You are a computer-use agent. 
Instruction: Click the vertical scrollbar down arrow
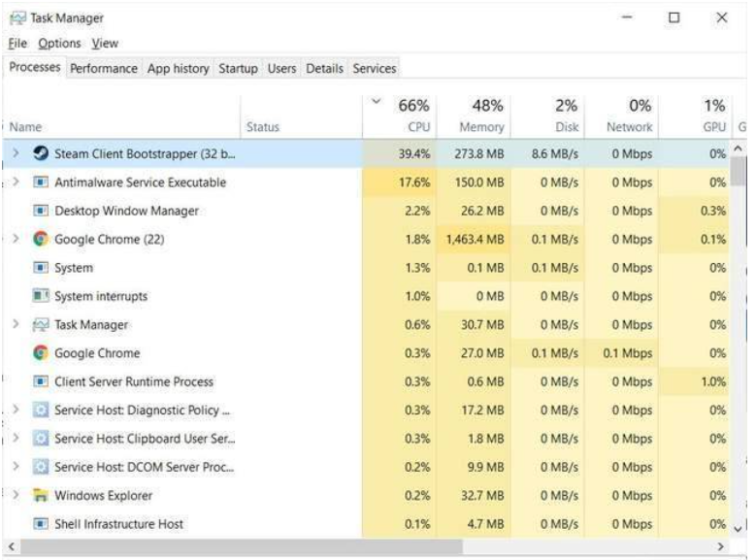coord(739,529)
